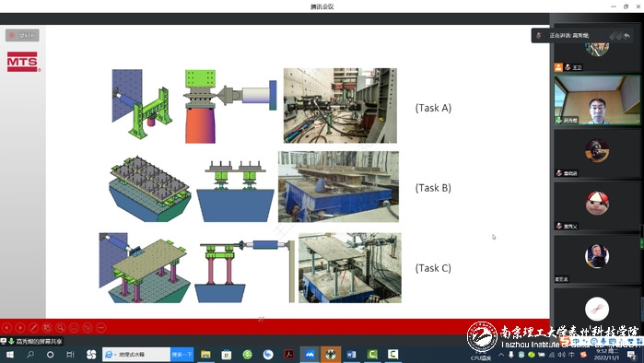Click the taskbar browser search input field

[x=136, y=355]
